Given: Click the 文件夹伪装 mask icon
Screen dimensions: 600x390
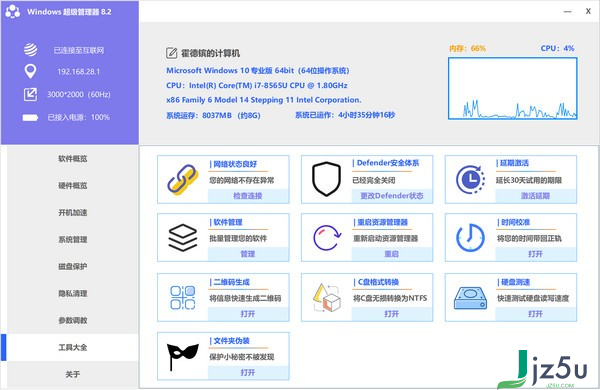Looking at the screenshot, I should pyautogui.click(x=183, y=356).
